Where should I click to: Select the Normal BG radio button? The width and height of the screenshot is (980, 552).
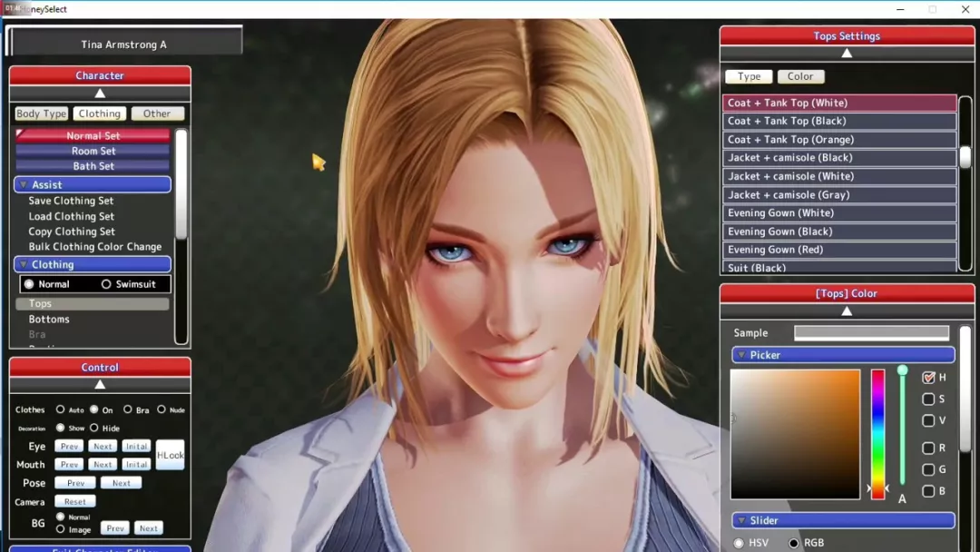click(x=61, y=517)
